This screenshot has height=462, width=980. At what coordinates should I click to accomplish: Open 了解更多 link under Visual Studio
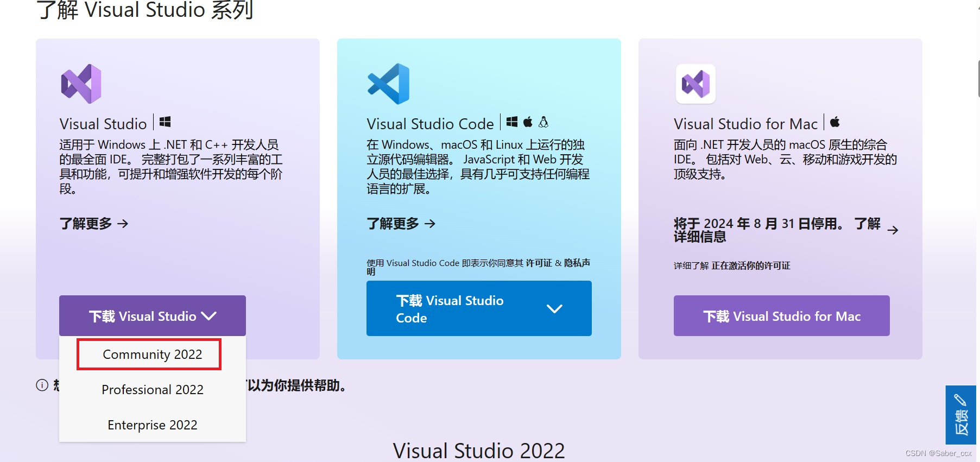pyautogui.click(x=94, y=224)
